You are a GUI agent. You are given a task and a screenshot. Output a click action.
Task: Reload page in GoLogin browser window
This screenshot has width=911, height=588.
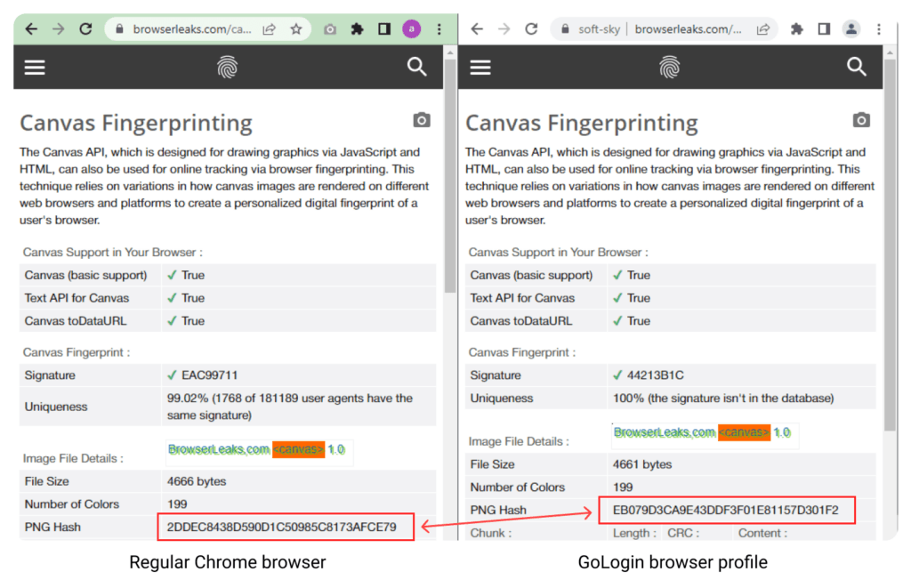tap(531, 29)
